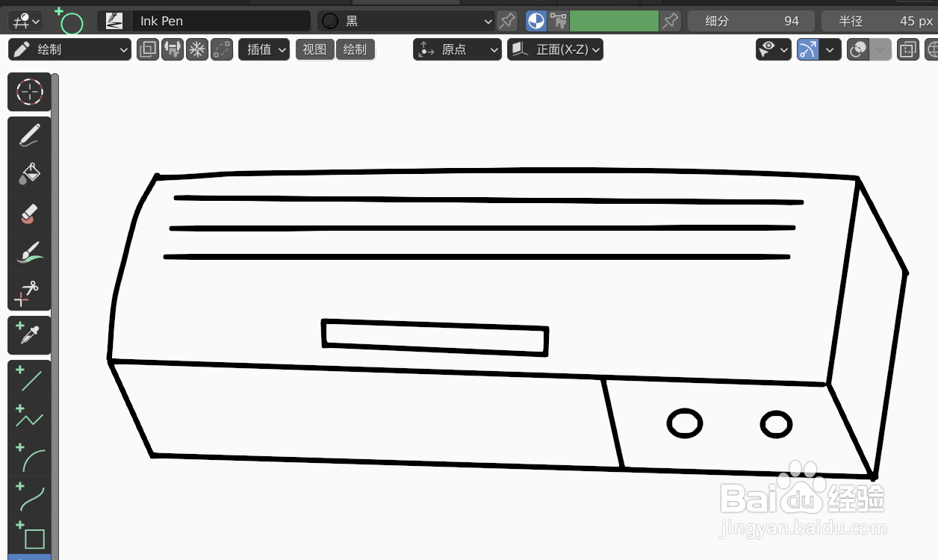The image size is (938, 560).
Task: Toggle X-ray display
Action: tap(908, 50)
